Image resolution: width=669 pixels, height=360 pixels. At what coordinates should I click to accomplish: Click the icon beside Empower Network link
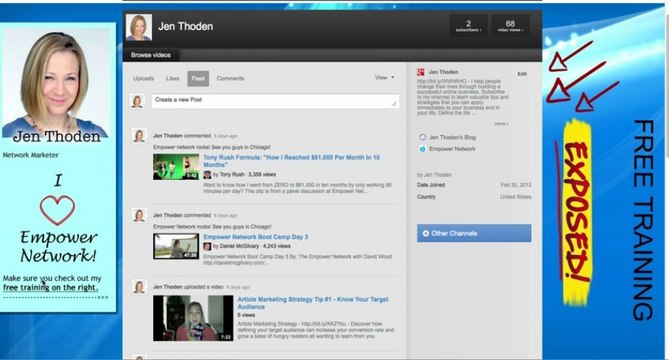[x=422, y=149]
